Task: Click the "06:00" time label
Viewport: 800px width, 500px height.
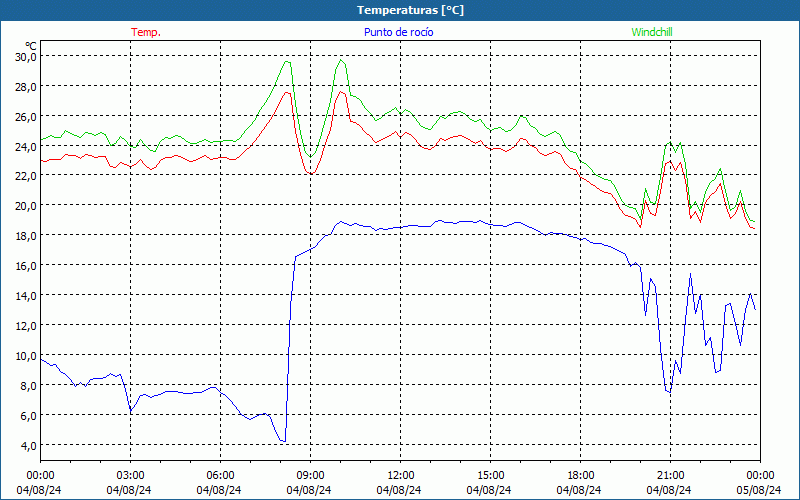Action: [x=220, y=476]
